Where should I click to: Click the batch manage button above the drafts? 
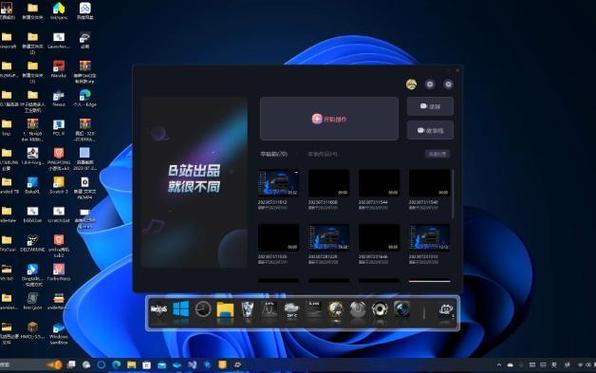point(437,154)
